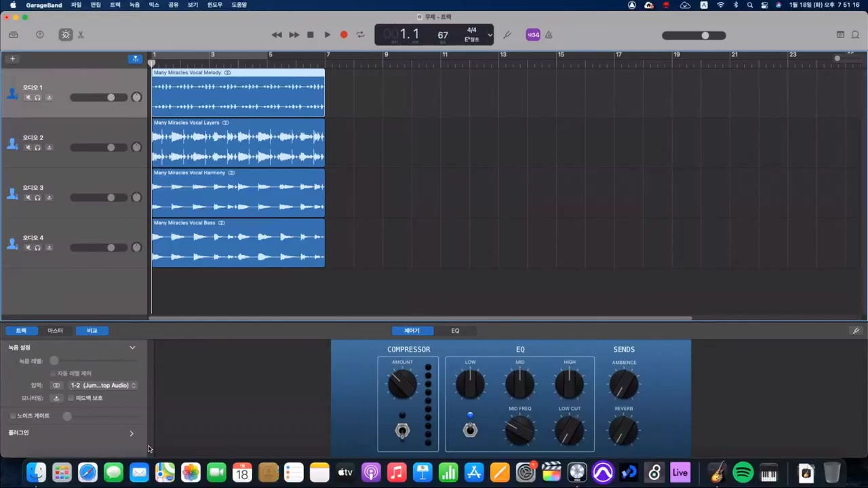This screenshot has width=868, height=488.
Task: Open the metronome icon in toolbar
Action: tap(549, 35)
